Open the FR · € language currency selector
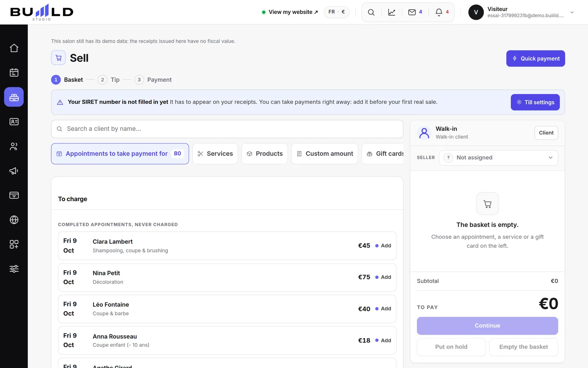The image size is (588, 368). click(x=336, y=12)
